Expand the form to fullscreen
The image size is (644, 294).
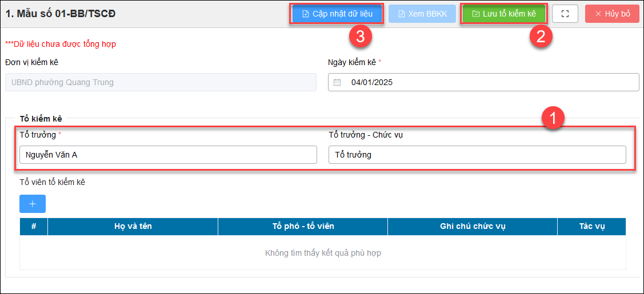tap(565, 14)
